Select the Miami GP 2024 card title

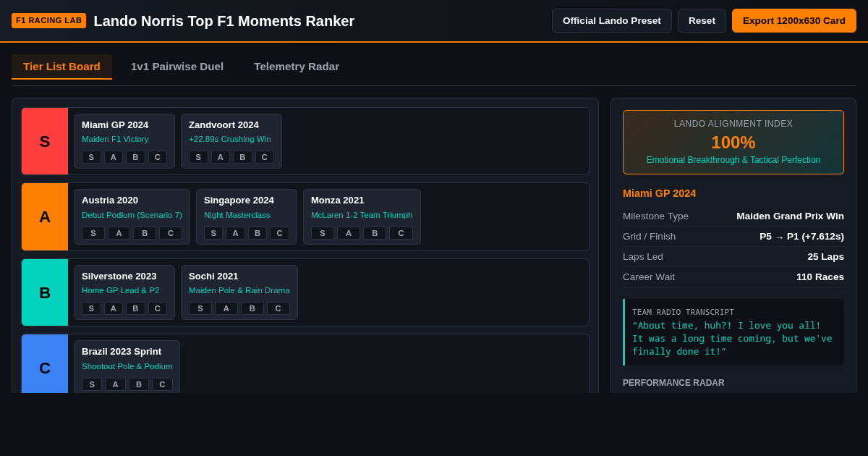pyautogui.click(x=115, y=124)
